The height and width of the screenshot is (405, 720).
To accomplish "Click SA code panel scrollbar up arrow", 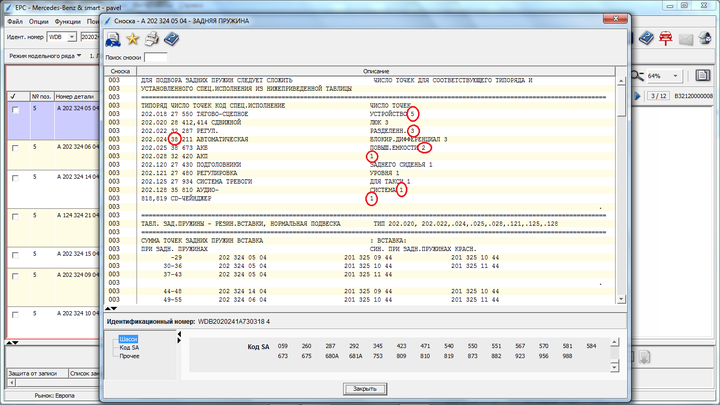I will click(x=614, y=343).
